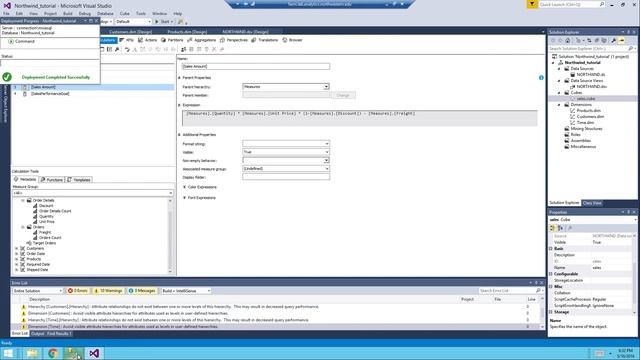This screenshot has width=640, height=360.
Task: Click the Solution Explorer Home icon
Action: 567,40
